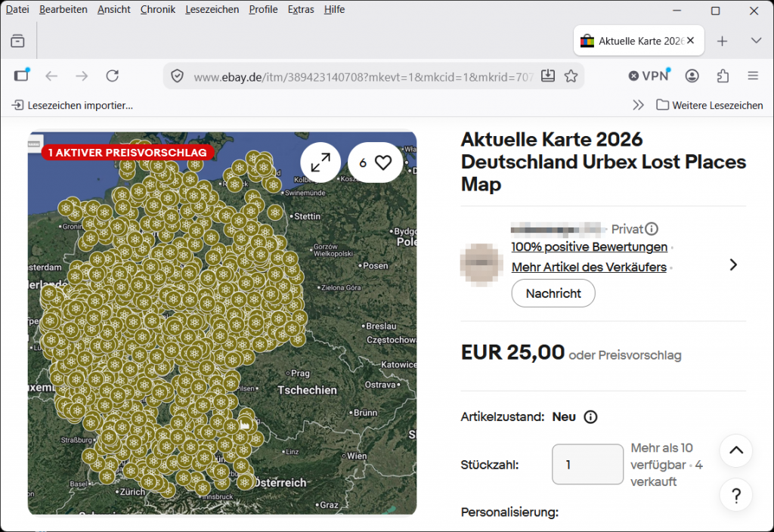
Task: Open seller details chevron
Action: (733, 265)
